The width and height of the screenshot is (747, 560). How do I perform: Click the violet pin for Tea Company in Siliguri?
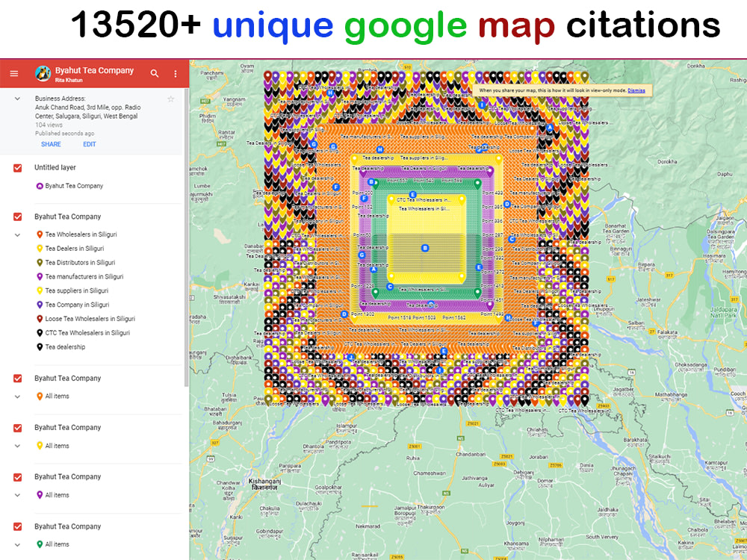point(40,305)
